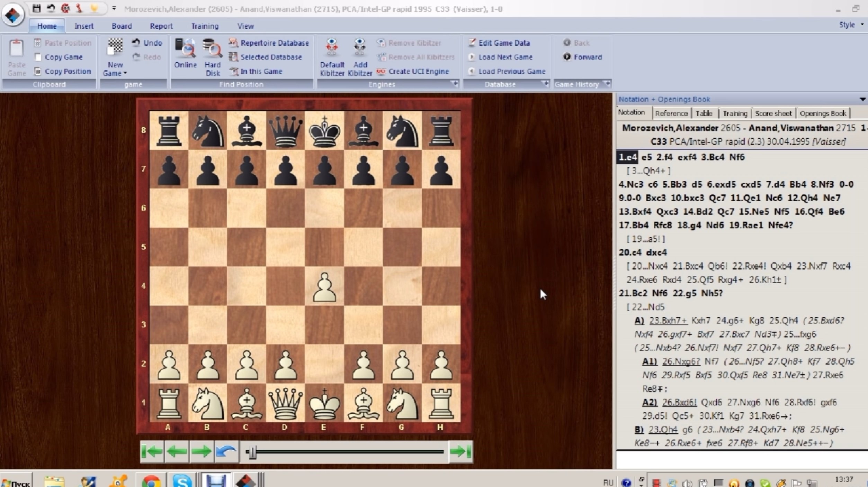Click the black queen on d8
Screen dimensions: 868x487
tap(285, 131)
